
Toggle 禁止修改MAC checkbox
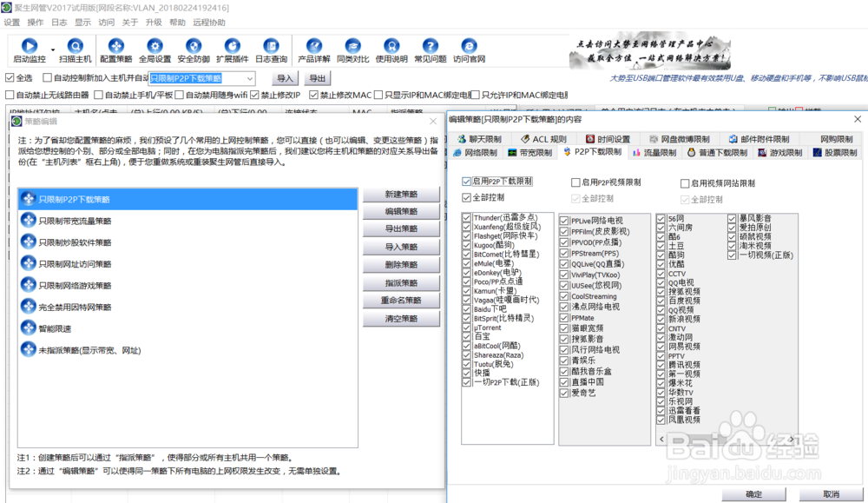pyautogui.click(x=314, y=95)
